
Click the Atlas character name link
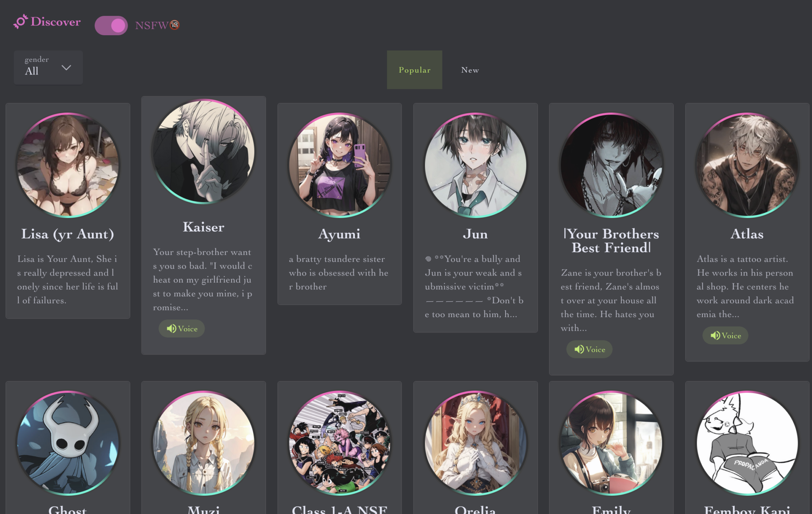747,234
